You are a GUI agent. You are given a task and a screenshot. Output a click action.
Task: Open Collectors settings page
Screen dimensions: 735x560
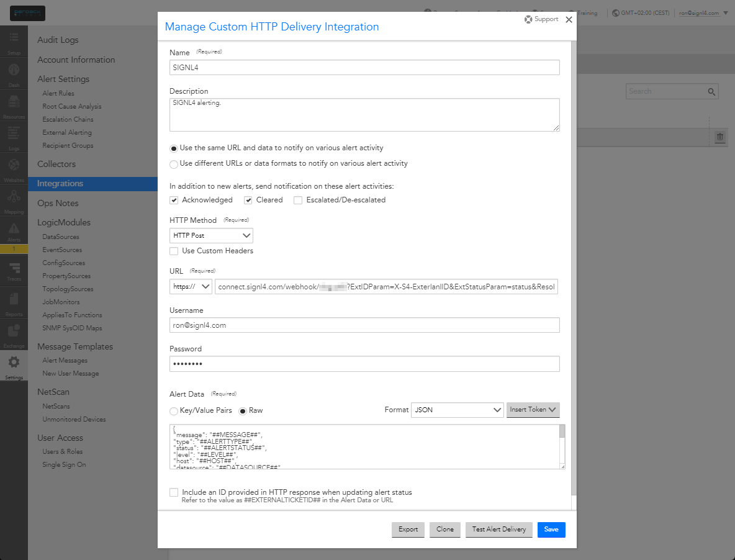click(56, 164)
